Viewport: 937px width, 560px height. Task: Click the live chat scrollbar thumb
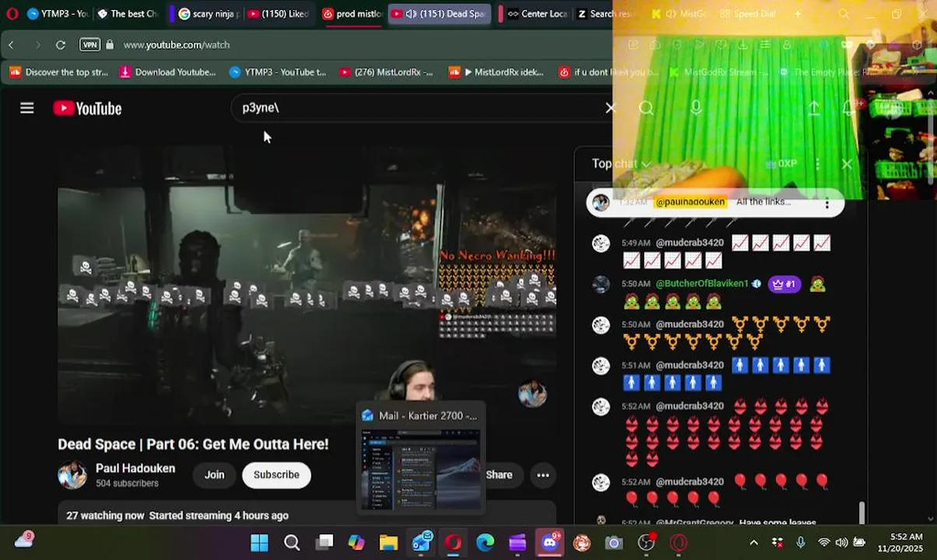point(862,513)
